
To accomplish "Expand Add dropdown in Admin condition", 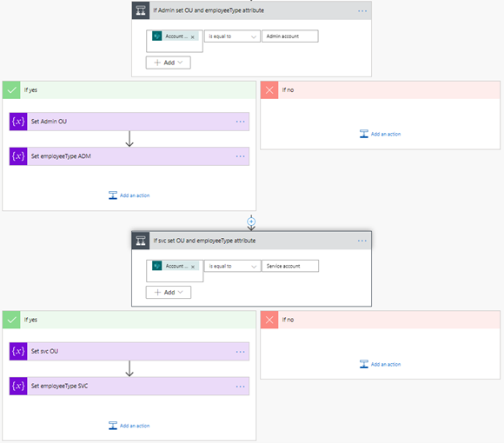I will coord(168,63).
